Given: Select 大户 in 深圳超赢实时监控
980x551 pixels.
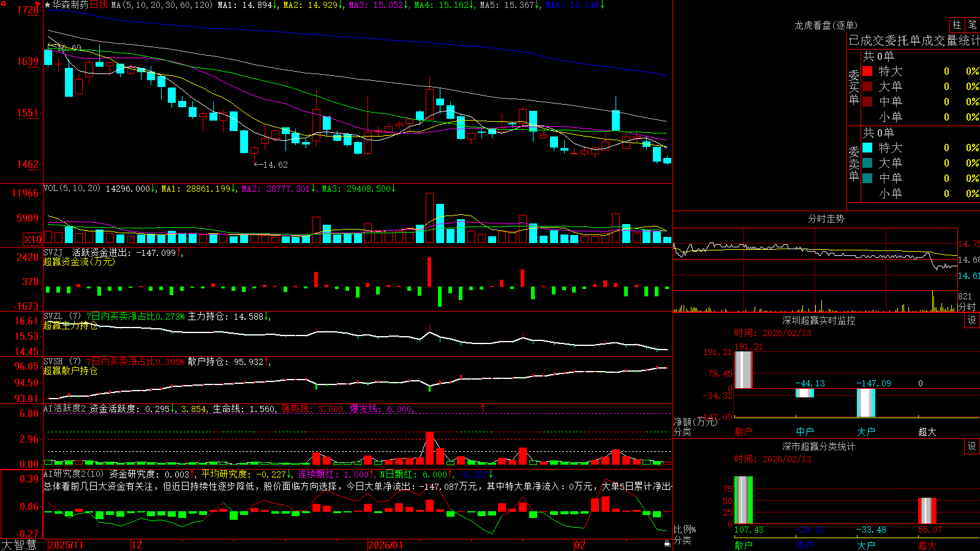Looking at the screenshot, I should pyautogui.click(x=866, y=432).
